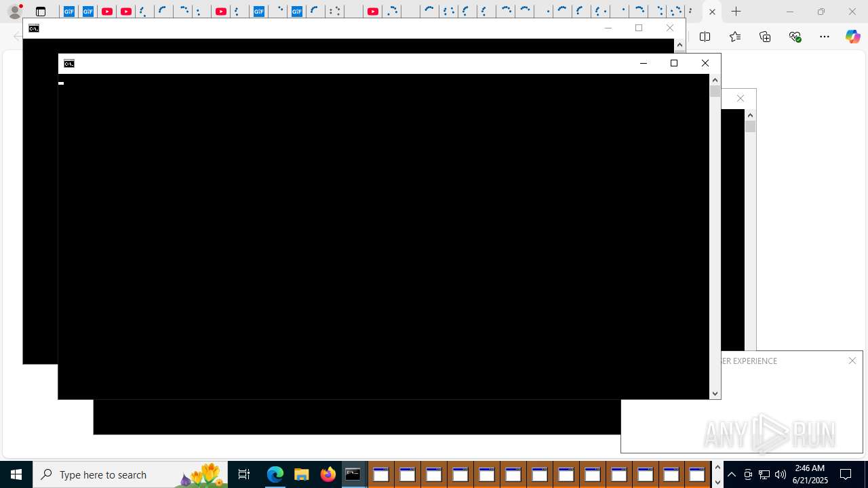Open a new Edge tab
This screenshot has width=868, height=488.
point(736,12)
